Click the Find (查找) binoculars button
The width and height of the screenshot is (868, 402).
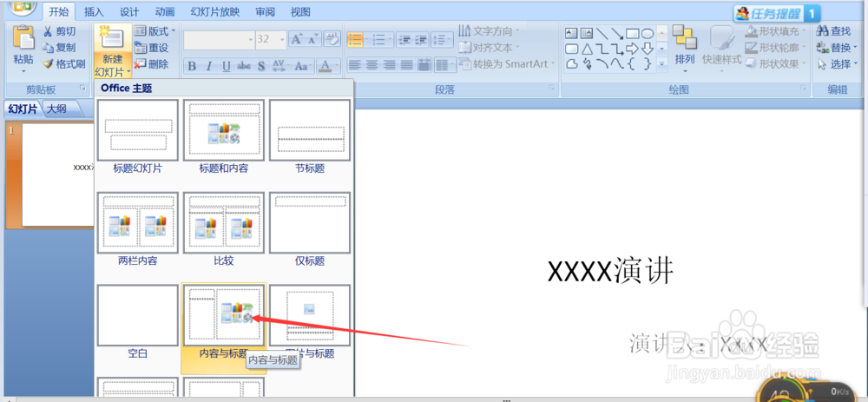[x=833, y=31]
